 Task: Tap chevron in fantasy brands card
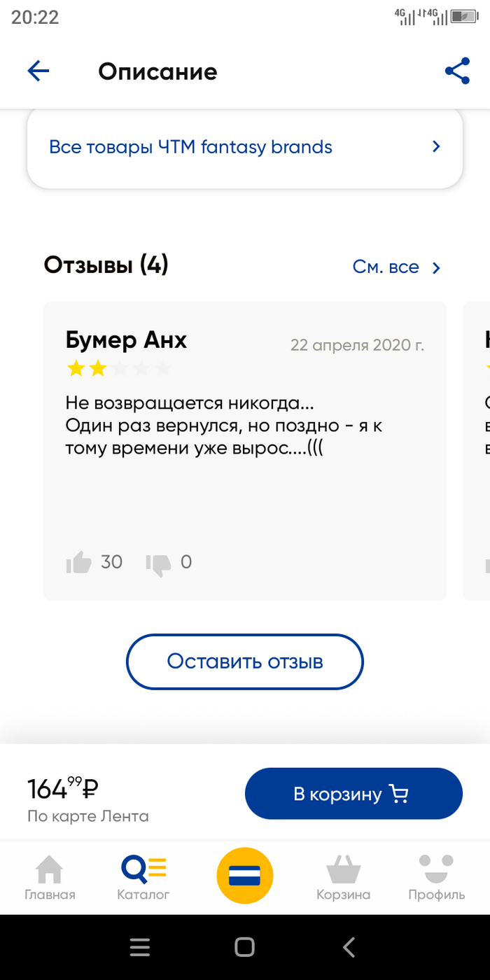tap(436, 147)
